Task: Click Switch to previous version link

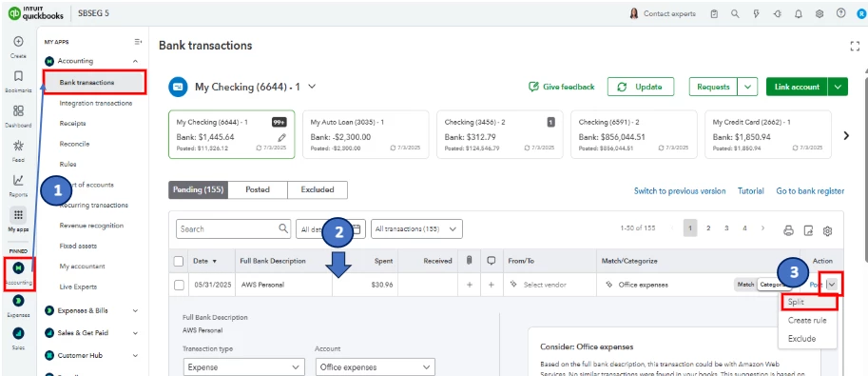Action: click(x=680, y=190)
